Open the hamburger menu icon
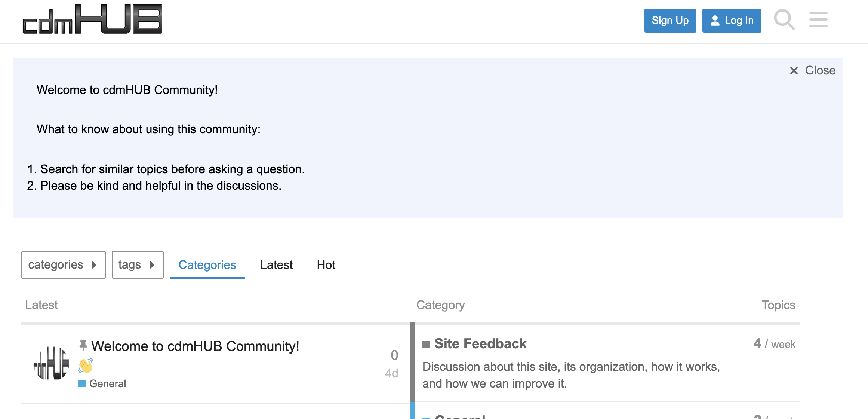This screenshot has height=419, width=868. [x=818, y=20]
